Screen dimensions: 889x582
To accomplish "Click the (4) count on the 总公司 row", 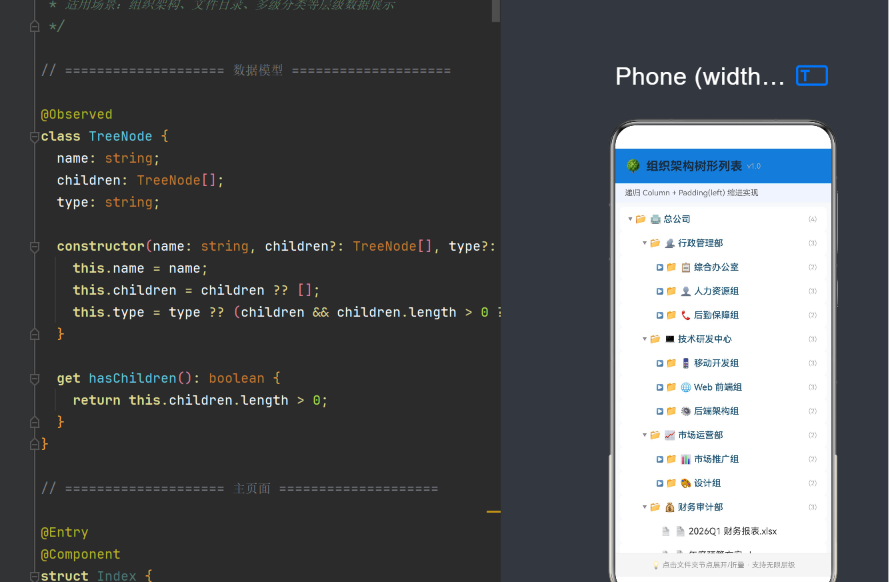I will tap(812, 219).
